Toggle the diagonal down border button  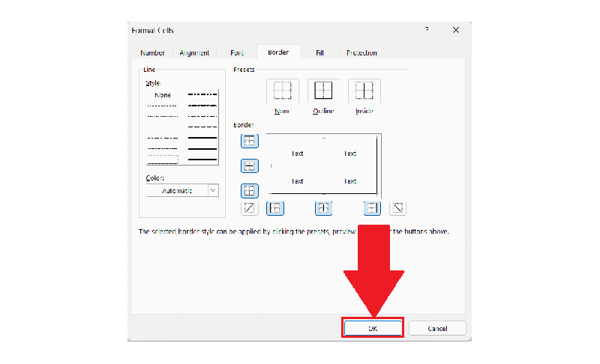(x=398, y=208)
